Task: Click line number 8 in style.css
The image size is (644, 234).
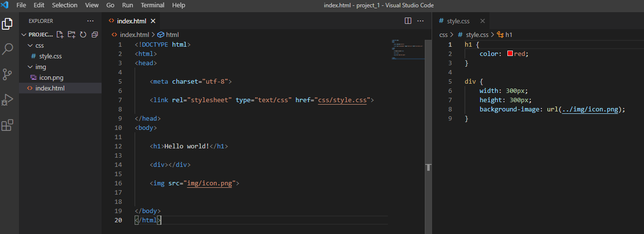Action: pos(450,109)
